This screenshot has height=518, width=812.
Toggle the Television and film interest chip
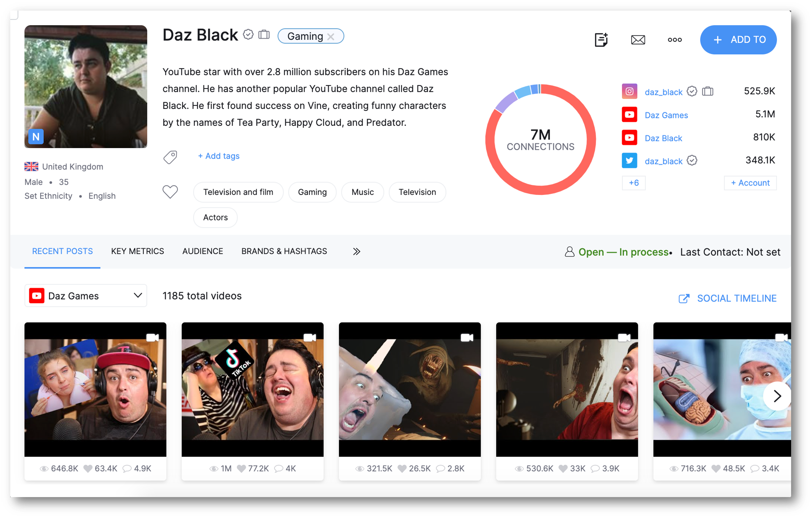pyautogui.click(x=238, y=192)
